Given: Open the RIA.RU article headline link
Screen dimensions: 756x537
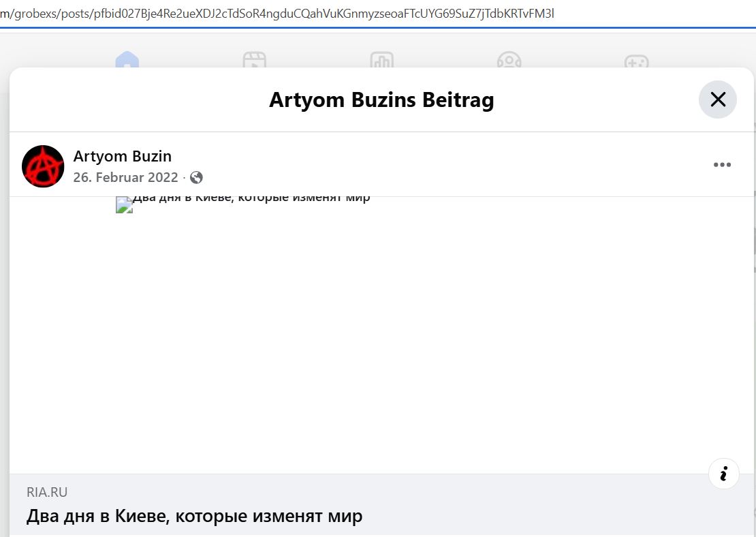Looking at the screenshot, I should [194, 516].
